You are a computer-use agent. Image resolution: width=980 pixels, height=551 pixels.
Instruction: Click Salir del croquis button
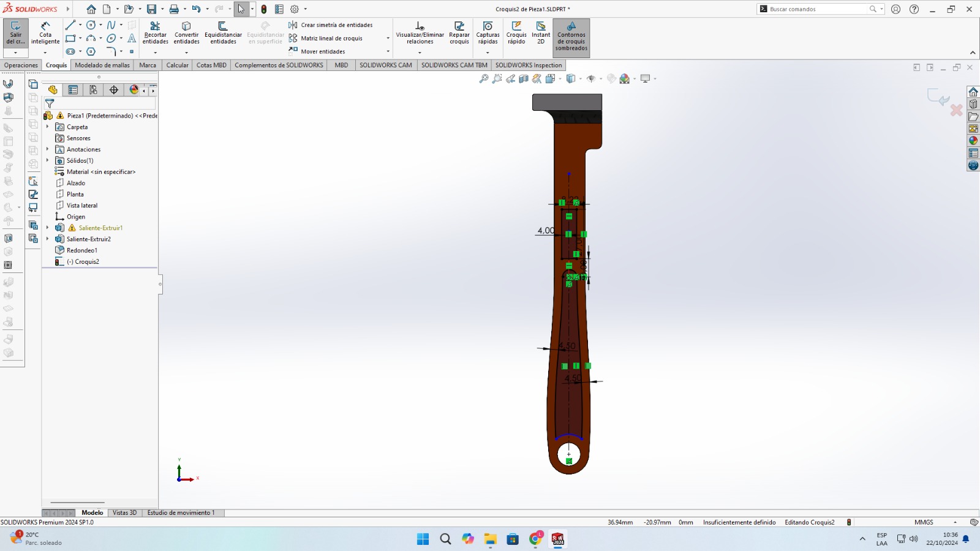15,34
